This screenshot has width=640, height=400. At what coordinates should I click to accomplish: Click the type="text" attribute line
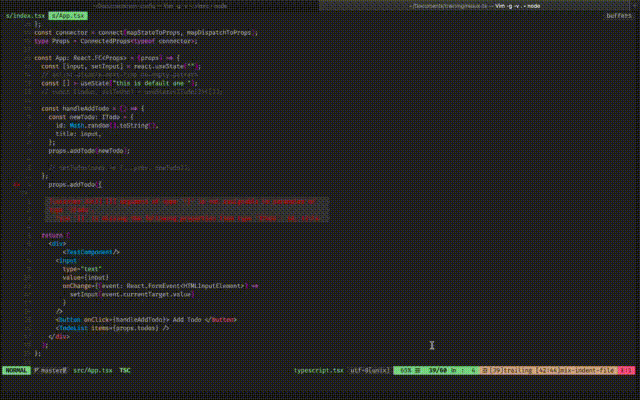[x=82, y=269]
